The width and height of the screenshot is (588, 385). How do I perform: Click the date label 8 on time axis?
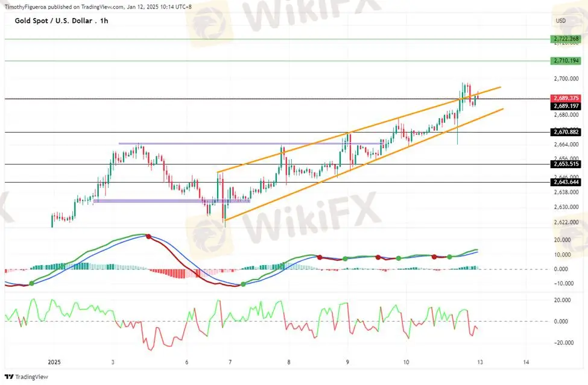point(289,362)
